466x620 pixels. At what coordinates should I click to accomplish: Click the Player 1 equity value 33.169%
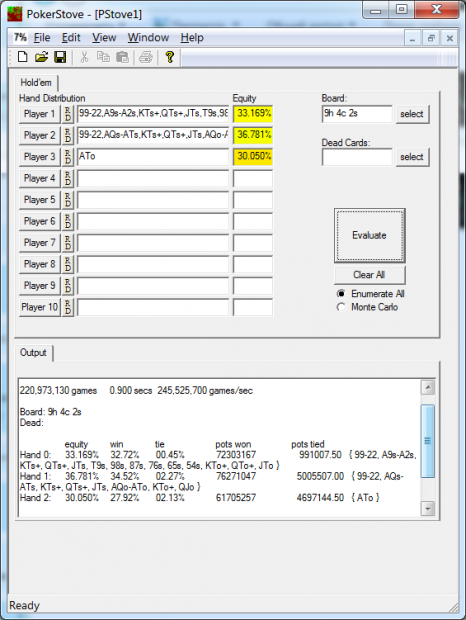pyautogui.click(x=253, y=114)
